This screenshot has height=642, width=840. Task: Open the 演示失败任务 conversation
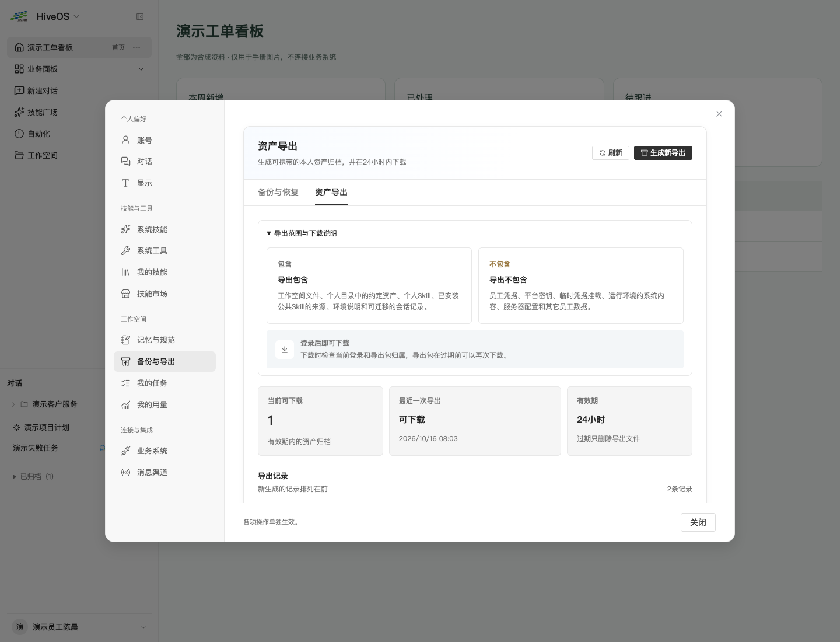[x=36, y=448]
